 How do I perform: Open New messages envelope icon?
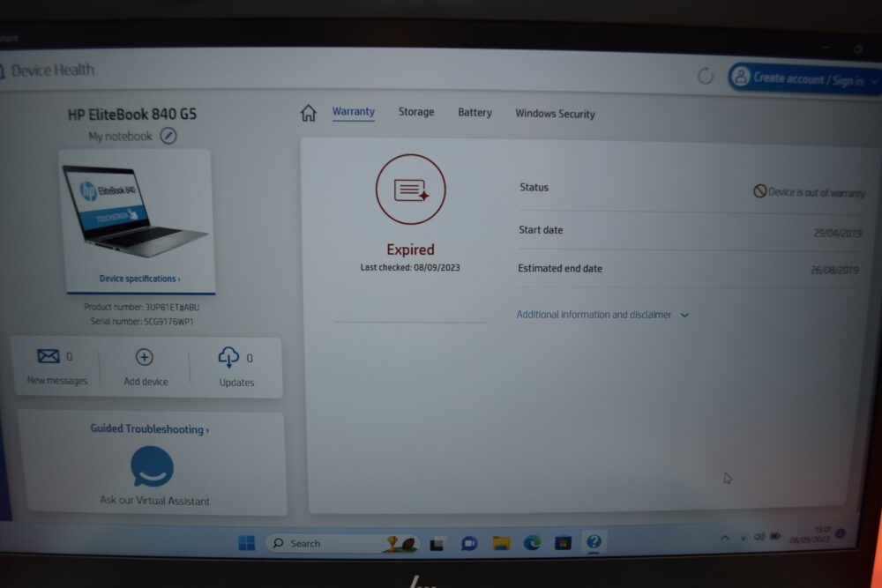tap(49, 356)
